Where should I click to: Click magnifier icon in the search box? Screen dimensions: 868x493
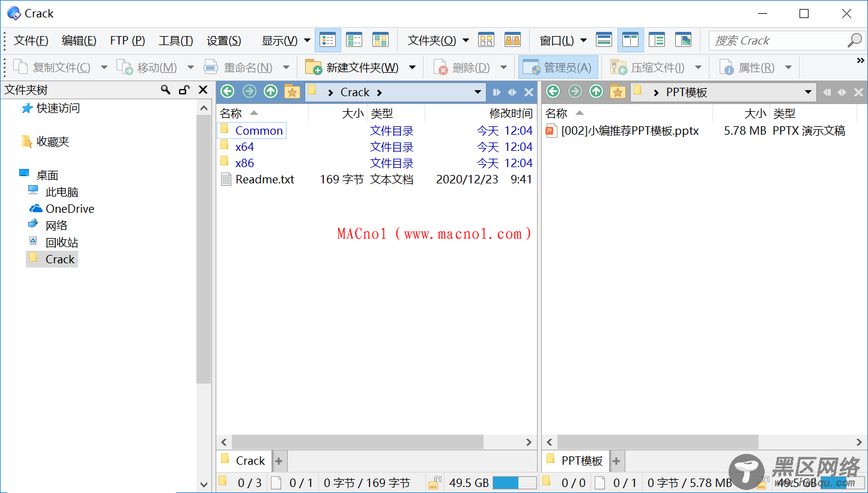point(854,40)
